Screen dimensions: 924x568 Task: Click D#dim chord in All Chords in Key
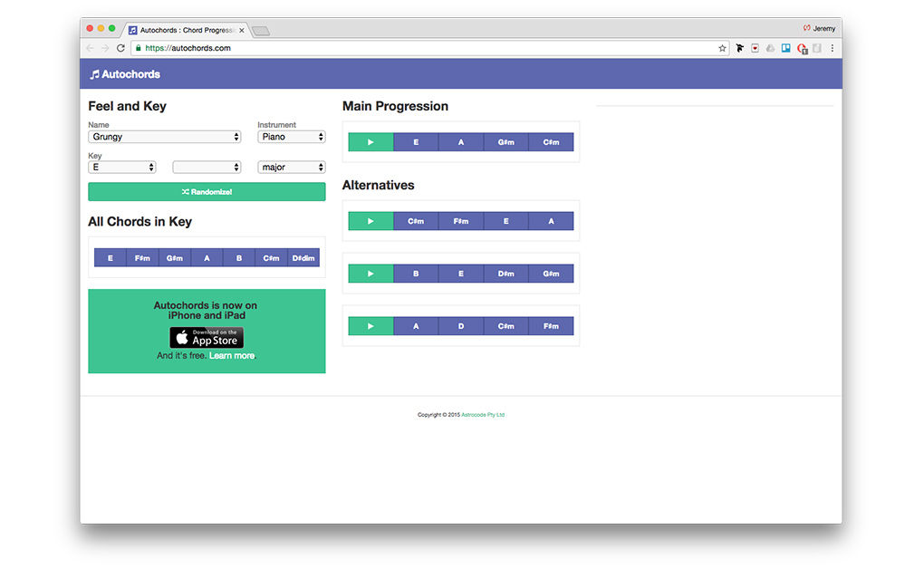pyautogui.click(x=303, y=258)
